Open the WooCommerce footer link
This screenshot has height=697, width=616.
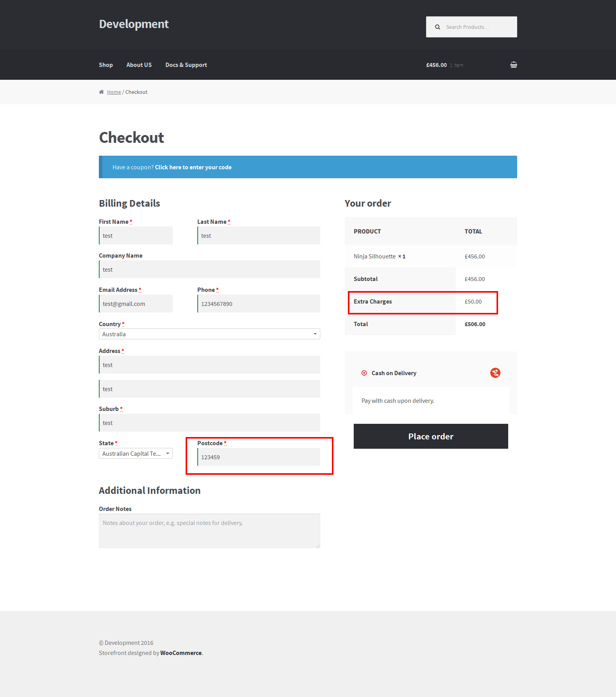[x=181, y=653]
